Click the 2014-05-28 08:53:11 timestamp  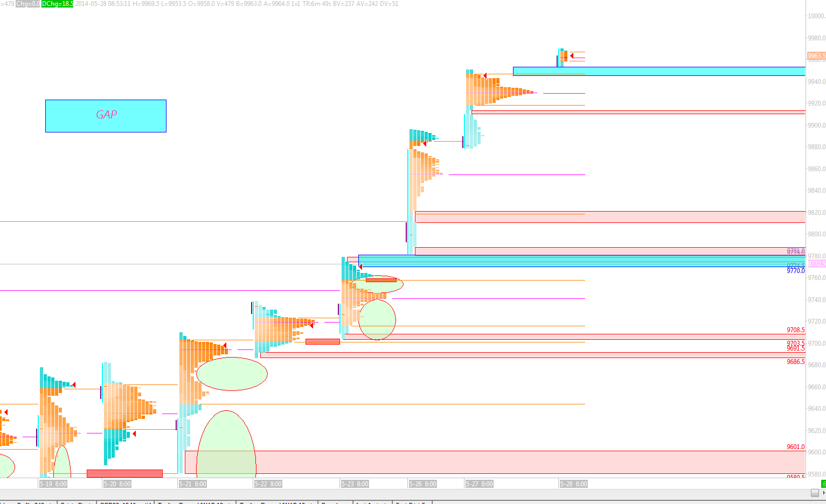102,4
